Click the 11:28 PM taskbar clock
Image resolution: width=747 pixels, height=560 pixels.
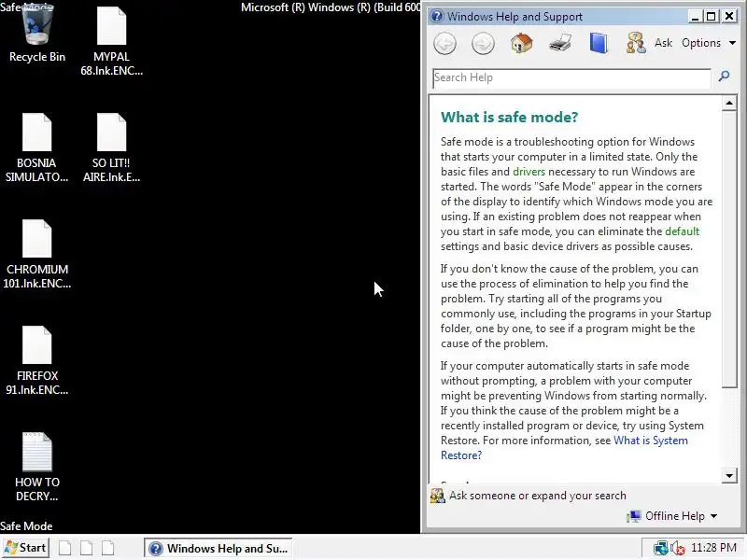(713, 548)
